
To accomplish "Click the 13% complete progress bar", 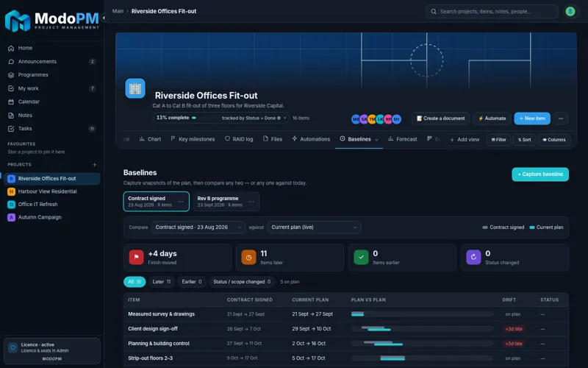I will tap(207, 118).
